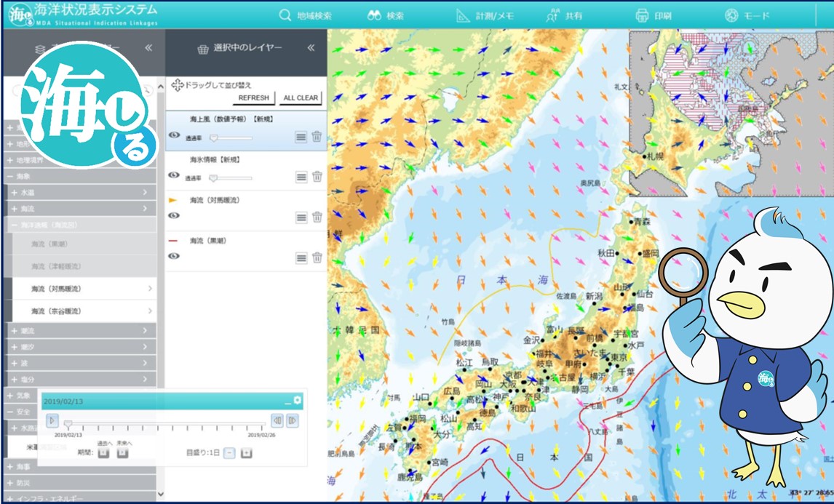The height and width of the screenshot is (504, 834).
Task: Open the 印刷 print menu
Action: [655, 15]
